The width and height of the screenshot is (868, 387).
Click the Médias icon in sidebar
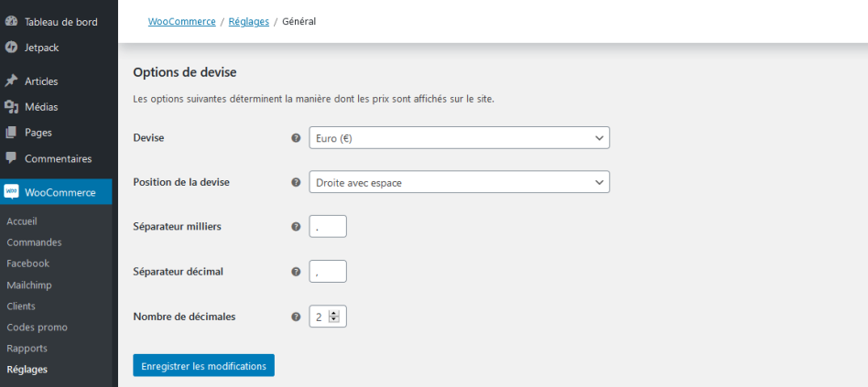(x=11, y=106)
